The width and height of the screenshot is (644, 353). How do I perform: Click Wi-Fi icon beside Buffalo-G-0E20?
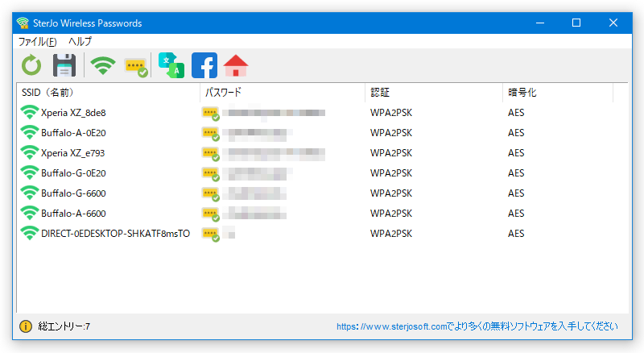[x=30, y=172]
